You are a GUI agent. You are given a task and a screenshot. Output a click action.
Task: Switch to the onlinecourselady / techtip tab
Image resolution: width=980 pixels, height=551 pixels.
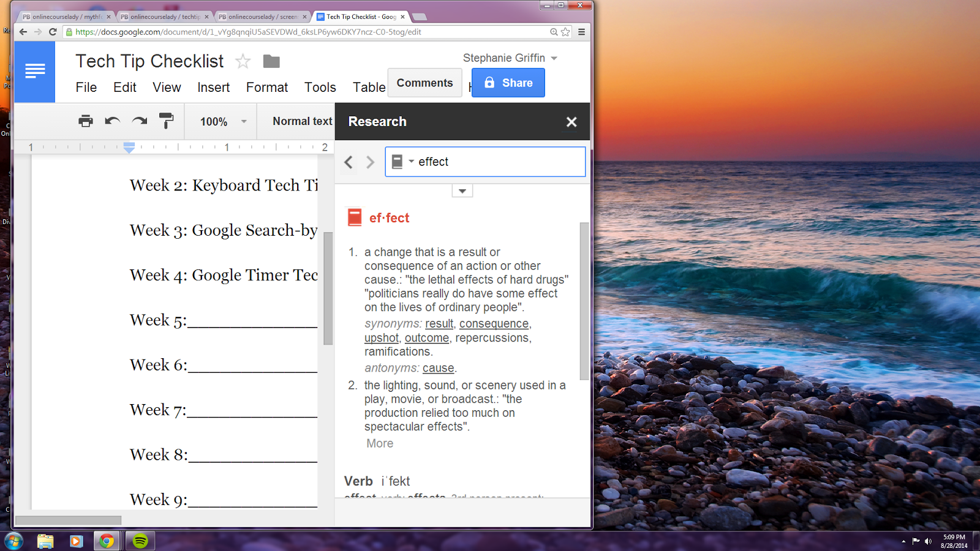click(x=164, y=17)
